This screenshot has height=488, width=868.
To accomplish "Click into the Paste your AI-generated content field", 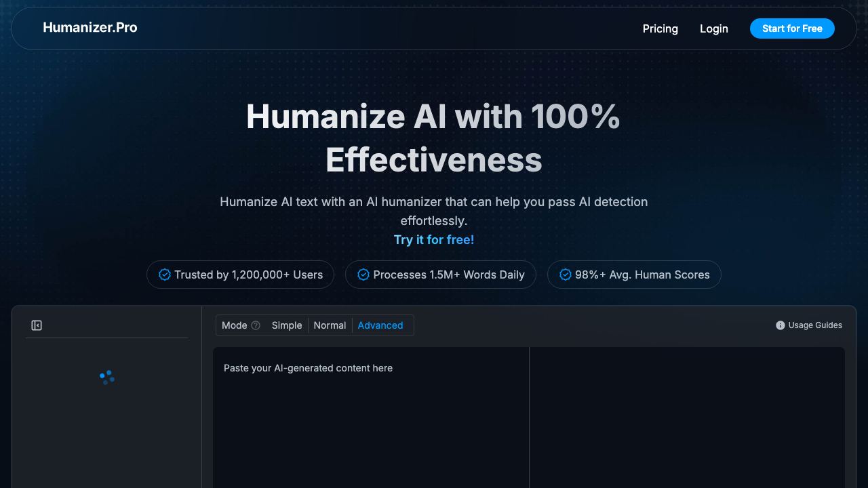I will click(371, 418).
